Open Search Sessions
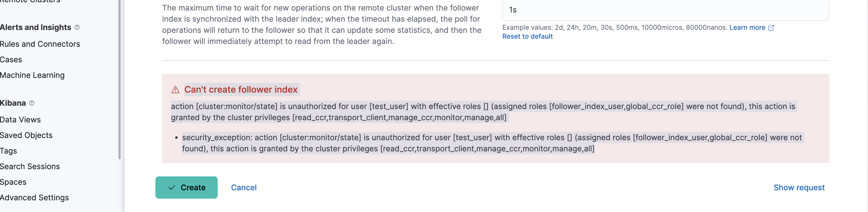868x212 pixels. [30, 166]
